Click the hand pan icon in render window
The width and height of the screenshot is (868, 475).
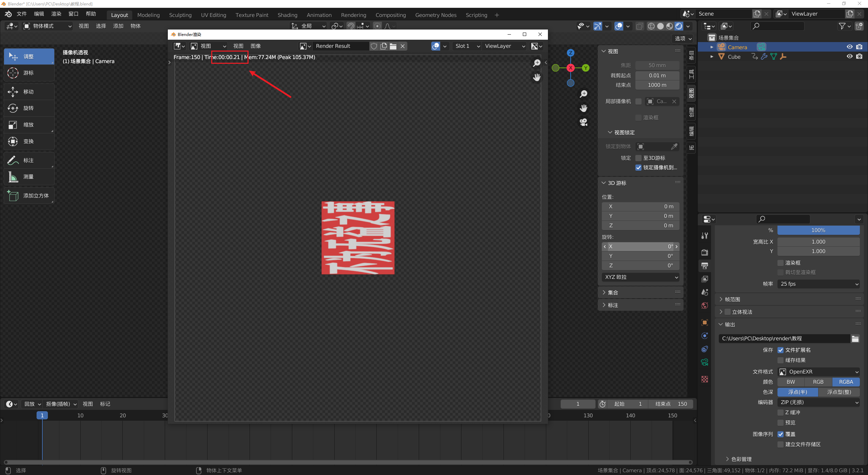[x=536, y=77]
